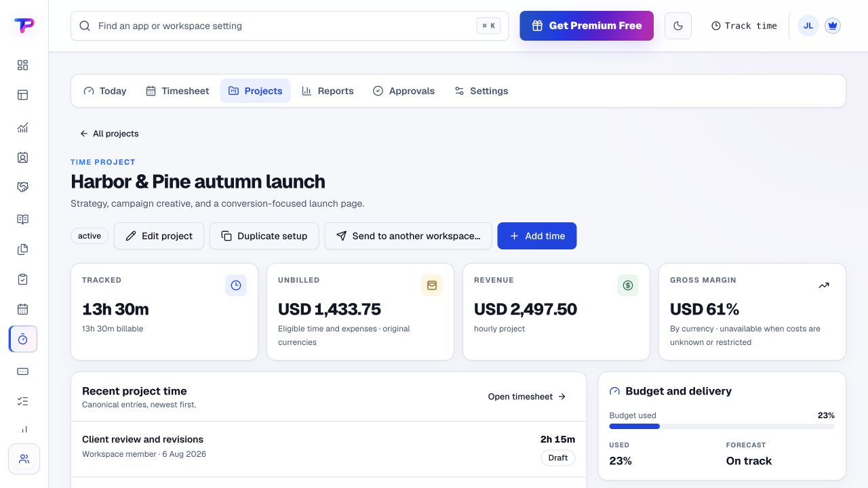
Task: Open the Settings tab
Action: click(x=481, y=91)
